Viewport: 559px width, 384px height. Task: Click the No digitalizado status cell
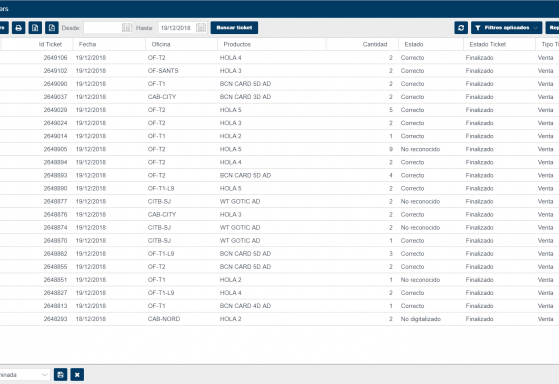coord(421,319)
